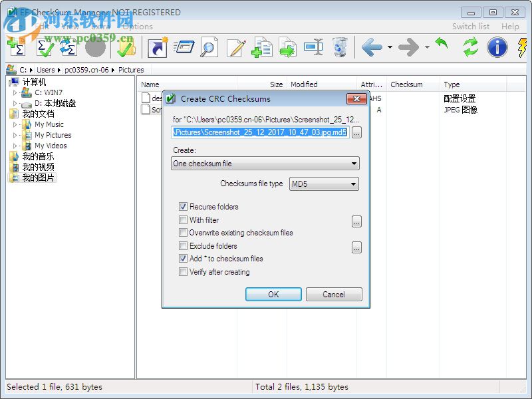
Task: Click the Refresh toolbar icon
Action: pos(469,47)
